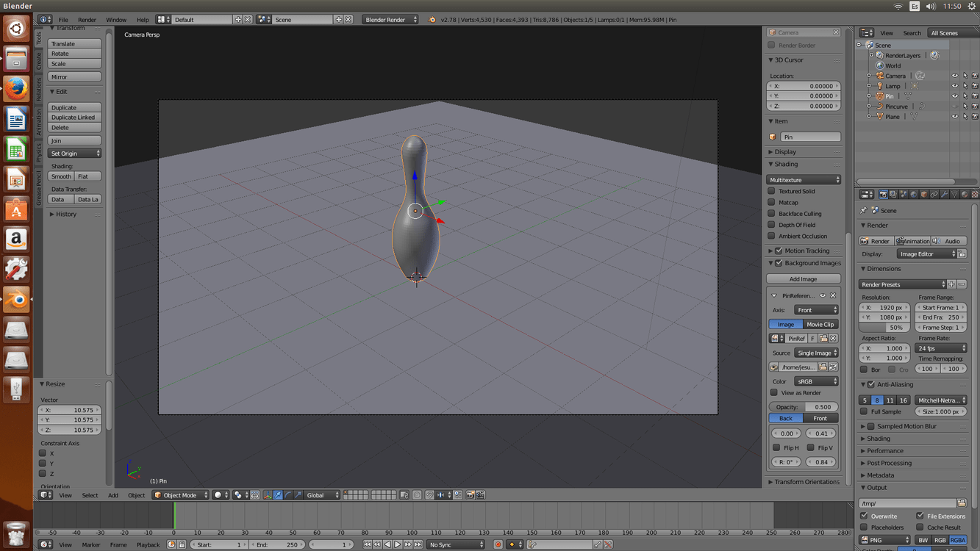Enable the Full Sample checkbox
Viewport: 980px width, 551px height.
865,411
